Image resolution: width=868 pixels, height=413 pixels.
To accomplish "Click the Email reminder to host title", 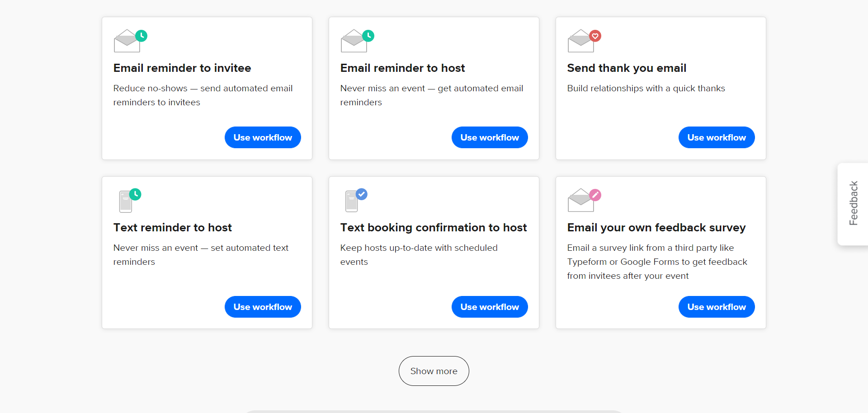I will point(402,68).
